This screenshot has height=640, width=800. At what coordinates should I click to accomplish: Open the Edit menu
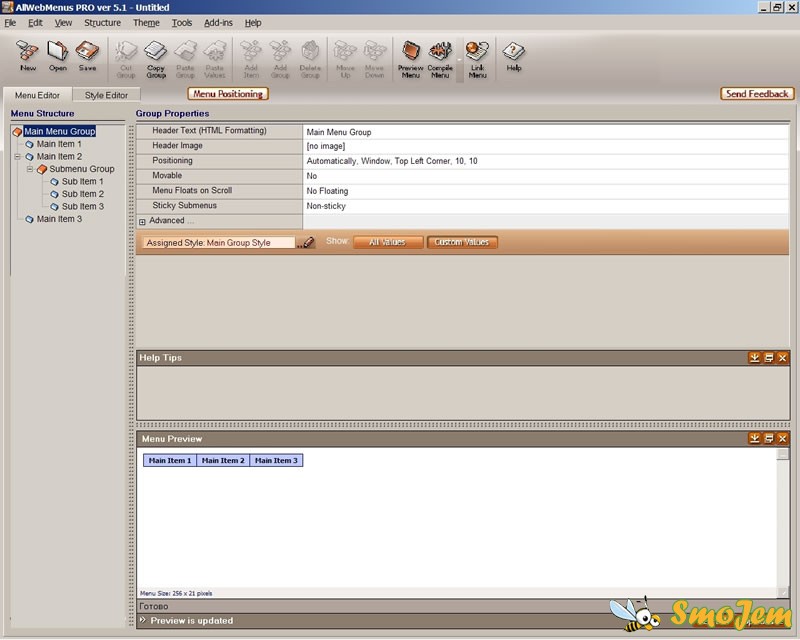pyautogui.click(x=35, y=22)
